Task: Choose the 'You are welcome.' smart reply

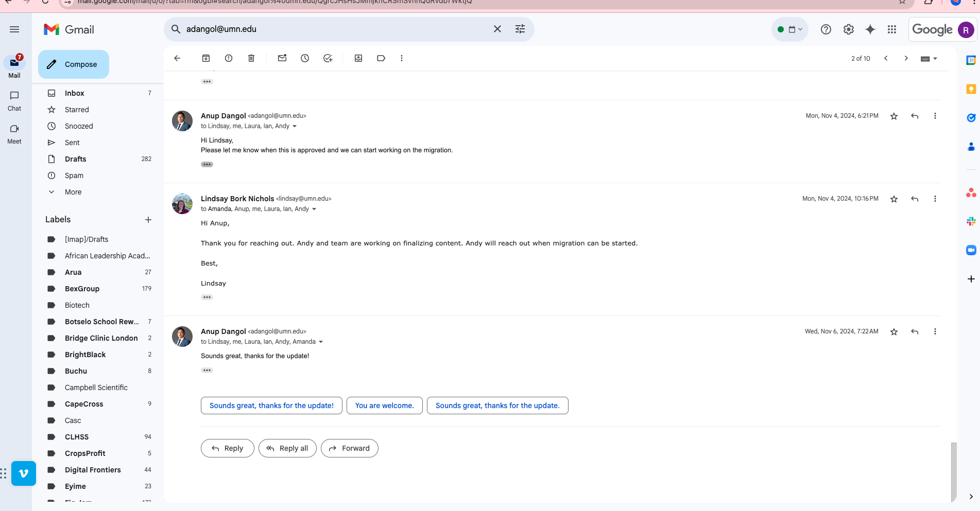Action: [384, 406]
